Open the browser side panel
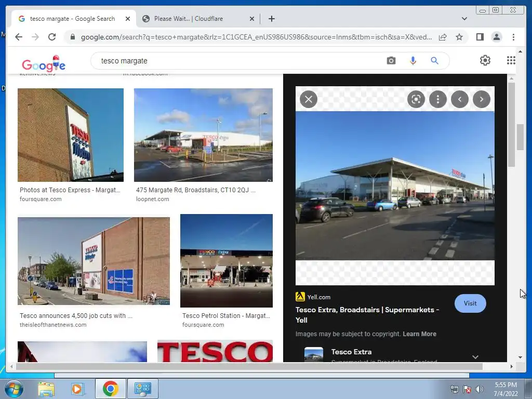Image resolution: width=532 pixels, height=399 pixels. point(480,37)
